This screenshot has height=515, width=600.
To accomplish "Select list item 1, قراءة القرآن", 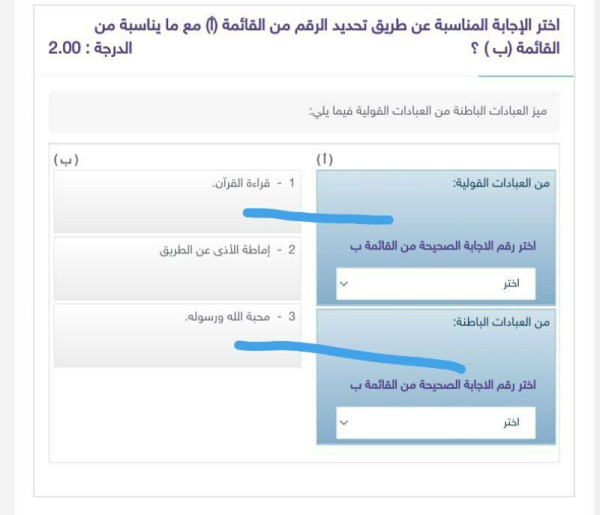I will click(x=241, y=184).
